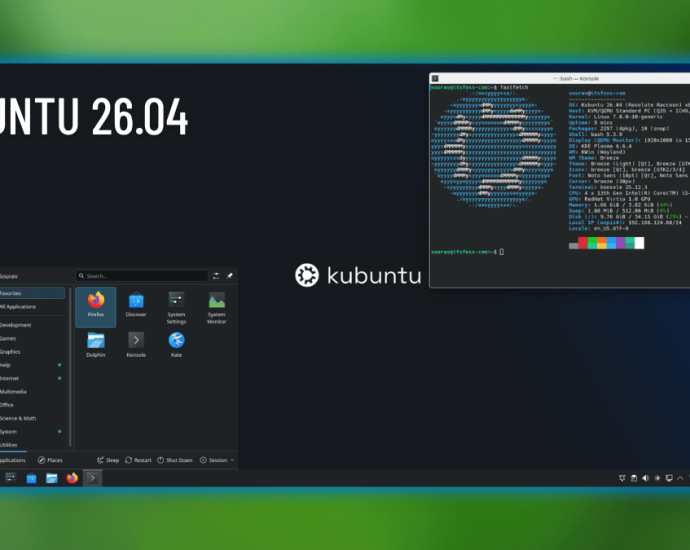Pin the application launcher open

pyautogui.click(x=230, y=276)
